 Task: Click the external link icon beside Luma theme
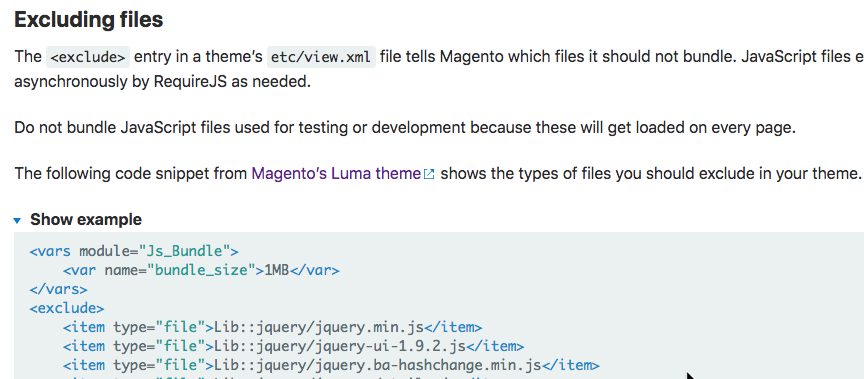[429, 174]
